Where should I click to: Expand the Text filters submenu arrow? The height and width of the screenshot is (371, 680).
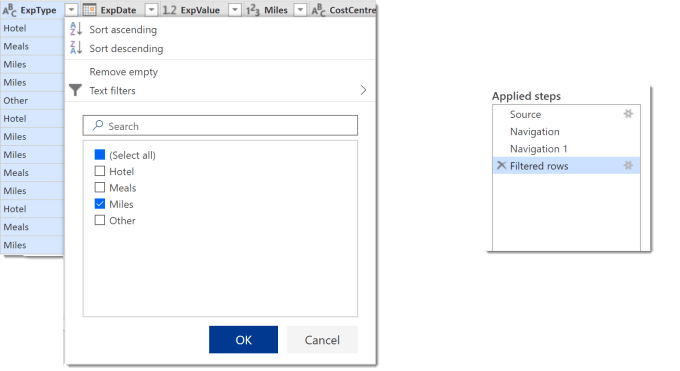363,90
